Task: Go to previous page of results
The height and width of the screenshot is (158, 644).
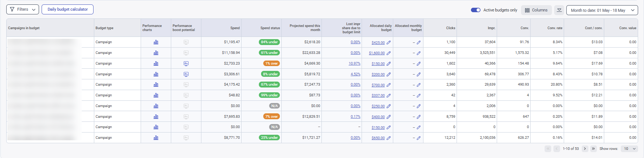Action: (x=556, y=148)
